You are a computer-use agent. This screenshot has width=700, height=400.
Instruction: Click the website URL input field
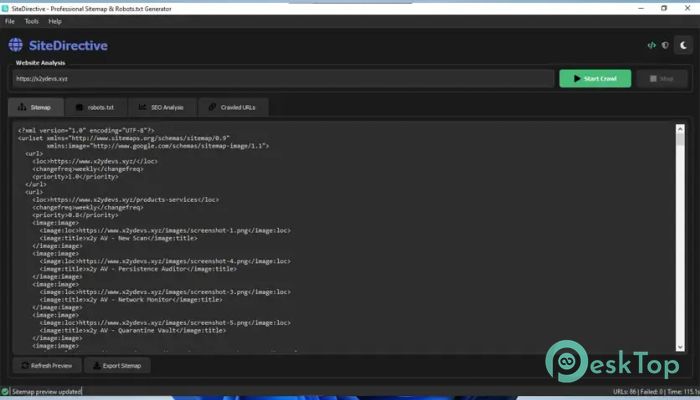click(283, 79)
